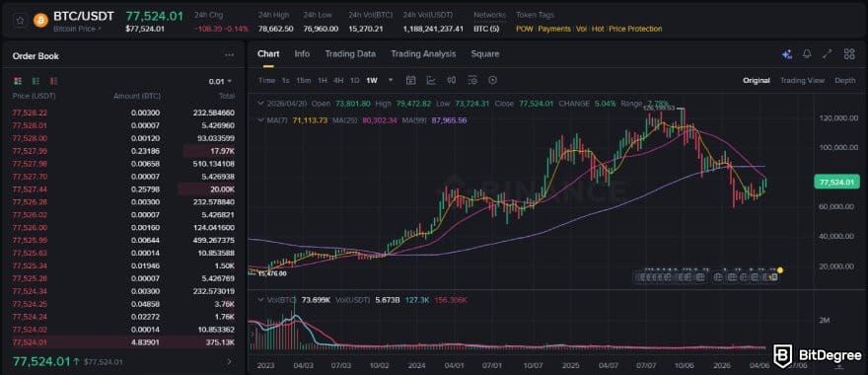
Task: Select the 1s chart interval
Action: (x=285, y=80)
